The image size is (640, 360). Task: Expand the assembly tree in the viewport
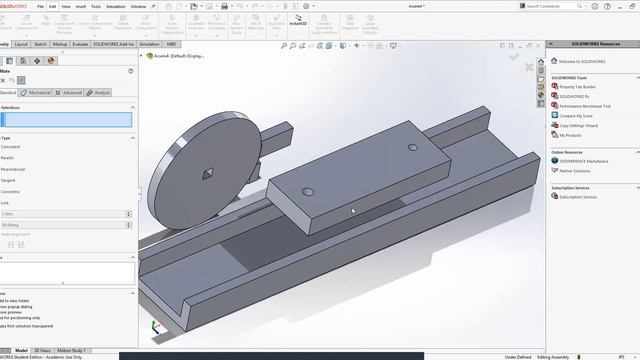coord(141,56)
